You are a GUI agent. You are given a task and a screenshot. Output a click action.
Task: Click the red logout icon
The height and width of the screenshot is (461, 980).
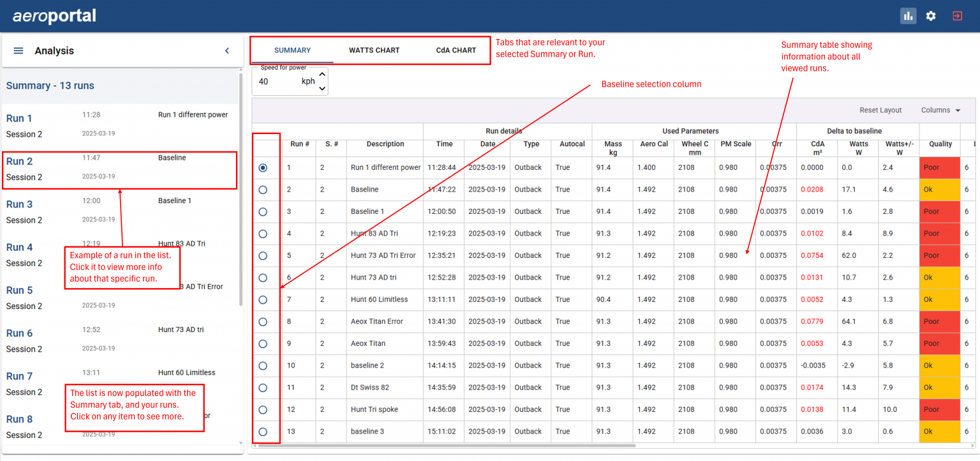tap(956, 15)
